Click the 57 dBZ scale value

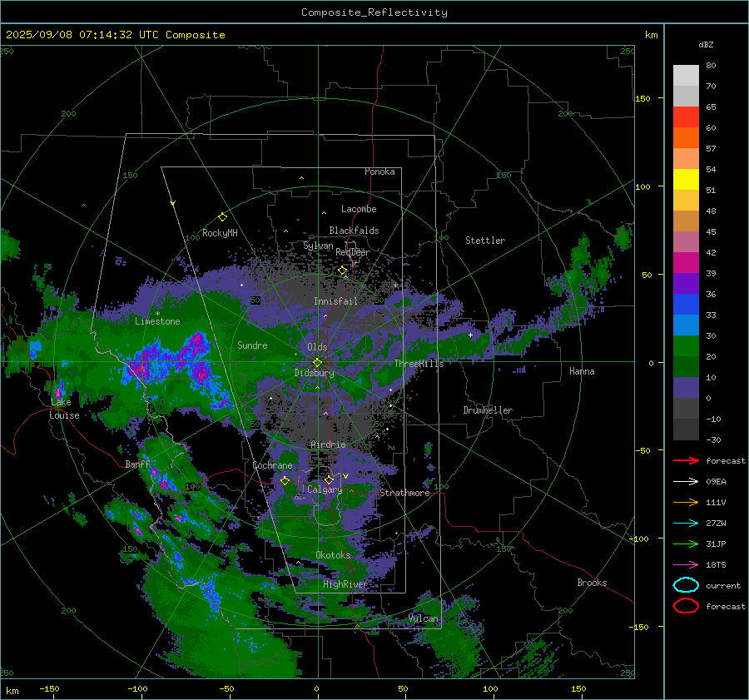[x=711, y=149]
